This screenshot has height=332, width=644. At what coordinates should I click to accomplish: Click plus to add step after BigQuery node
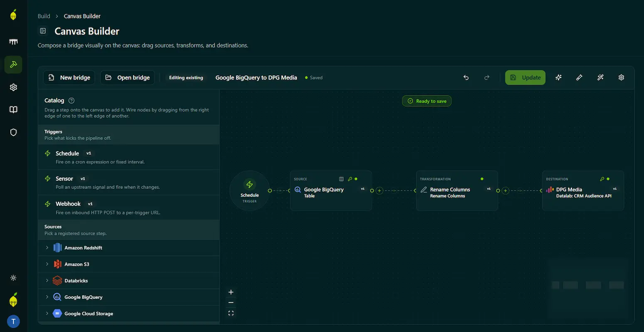coord(379,190)
